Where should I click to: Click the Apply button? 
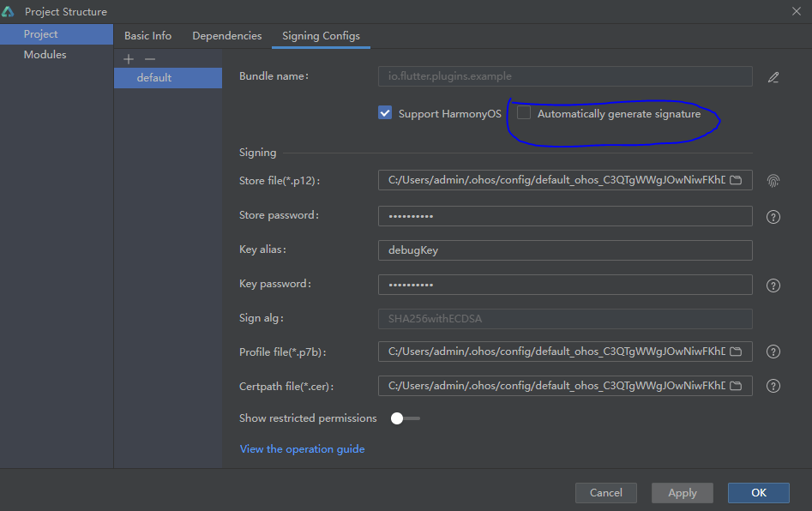[x=682, y=493]
